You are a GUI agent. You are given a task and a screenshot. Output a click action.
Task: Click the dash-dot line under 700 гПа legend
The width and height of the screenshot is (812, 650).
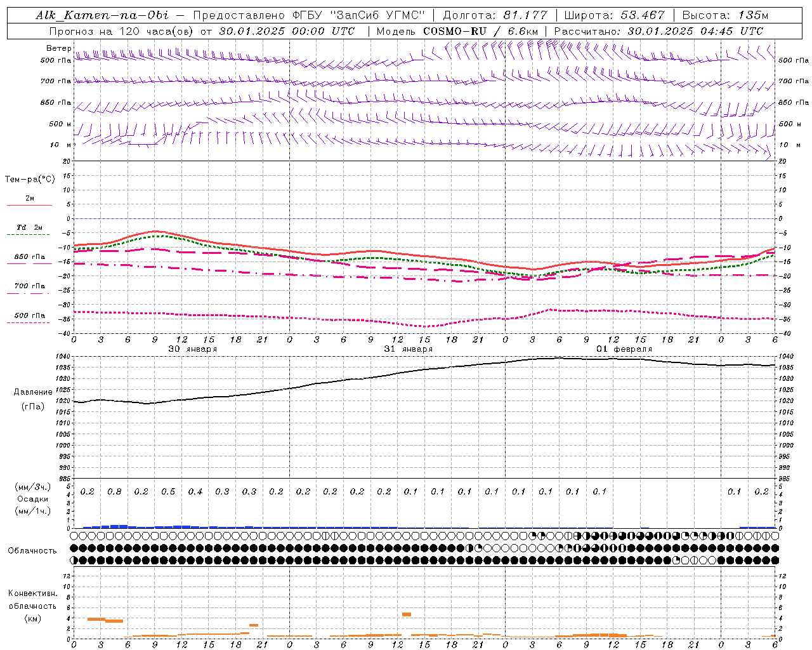(28, 293)
